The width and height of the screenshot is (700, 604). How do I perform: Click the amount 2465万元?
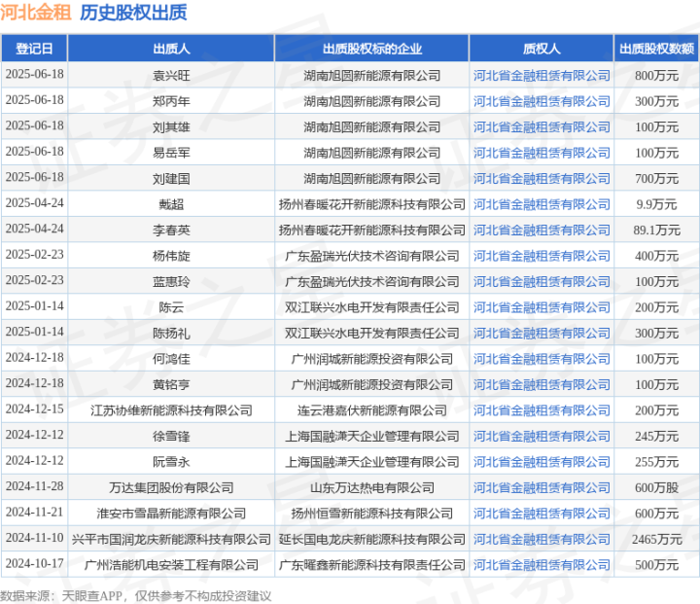pyautogui.click(x=656, y=539)
